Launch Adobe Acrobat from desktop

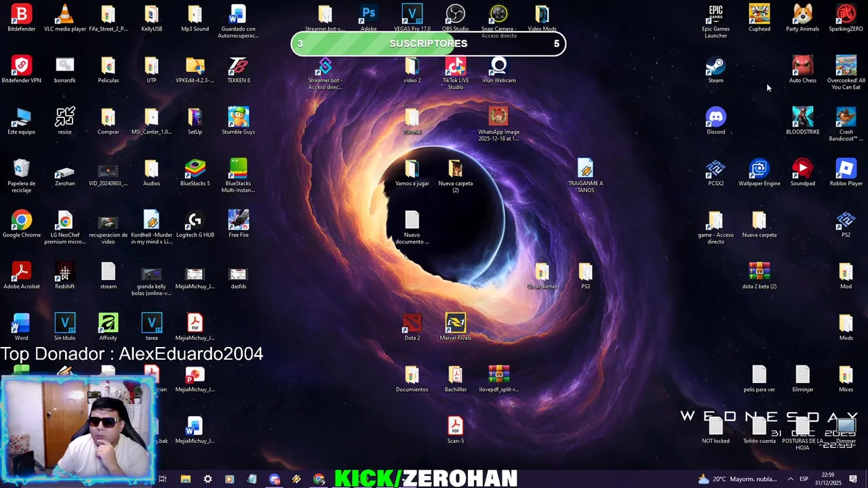22,276
